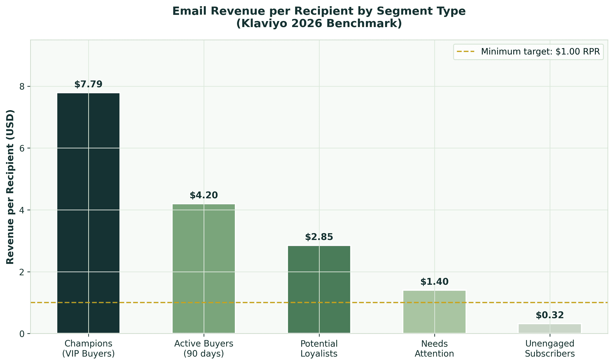Select the Champions (VIP Buyers) axis label

point(89,348)
